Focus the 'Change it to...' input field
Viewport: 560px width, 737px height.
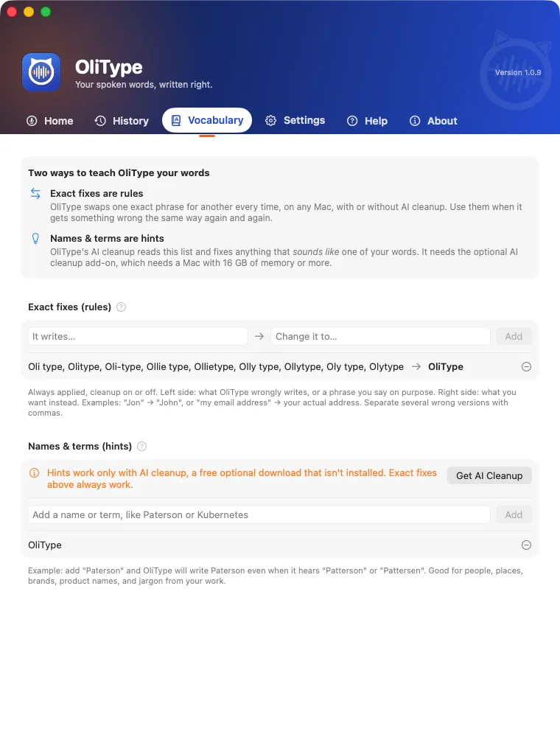tap(380, 336)
